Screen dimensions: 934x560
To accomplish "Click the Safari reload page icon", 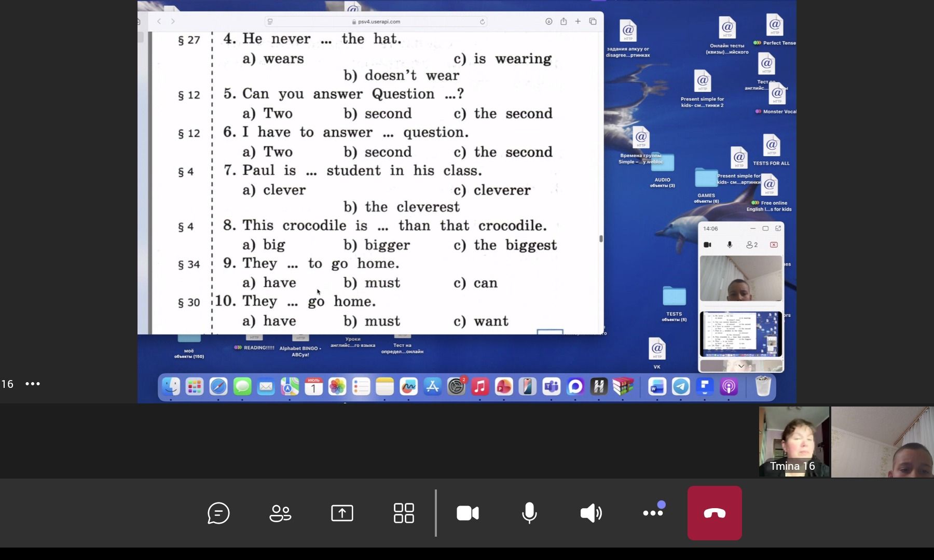I will (482, 22).
